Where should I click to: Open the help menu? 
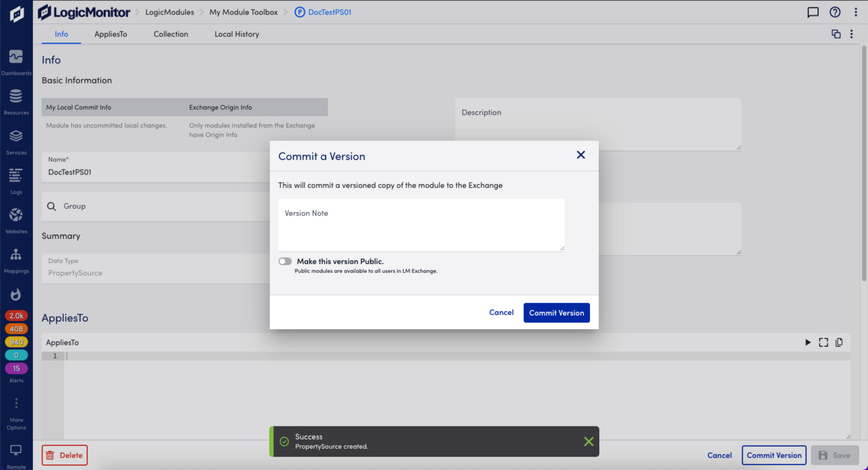coord(835,12)
